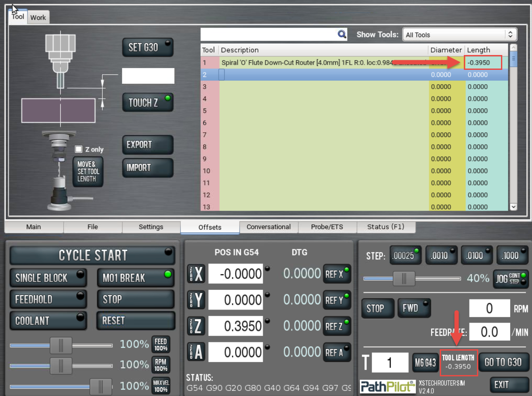
Task: Toggle Single Block mode
Action: click(x=48, y=278)
